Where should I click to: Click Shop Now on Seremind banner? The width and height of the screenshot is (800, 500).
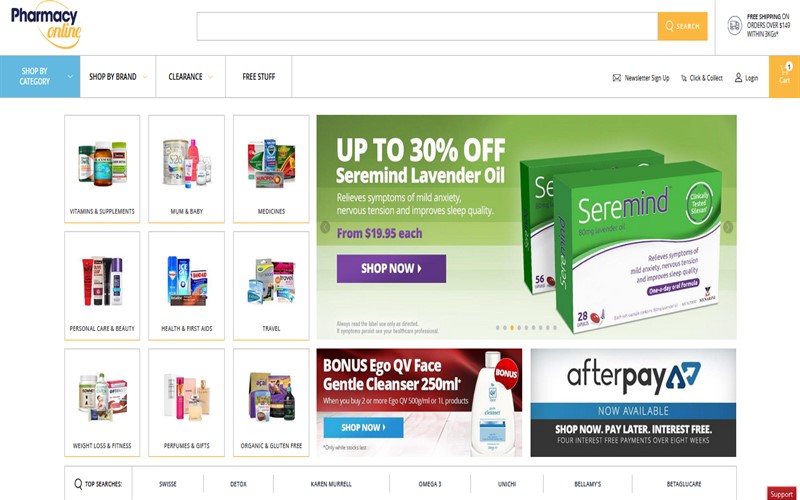coord(391,268)
